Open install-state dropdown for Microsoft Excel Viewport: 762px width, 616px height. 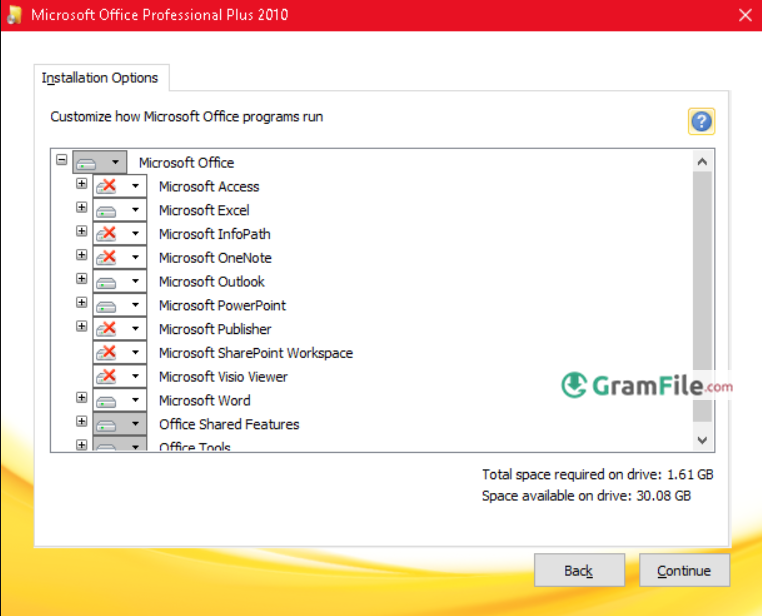point(120,210)
